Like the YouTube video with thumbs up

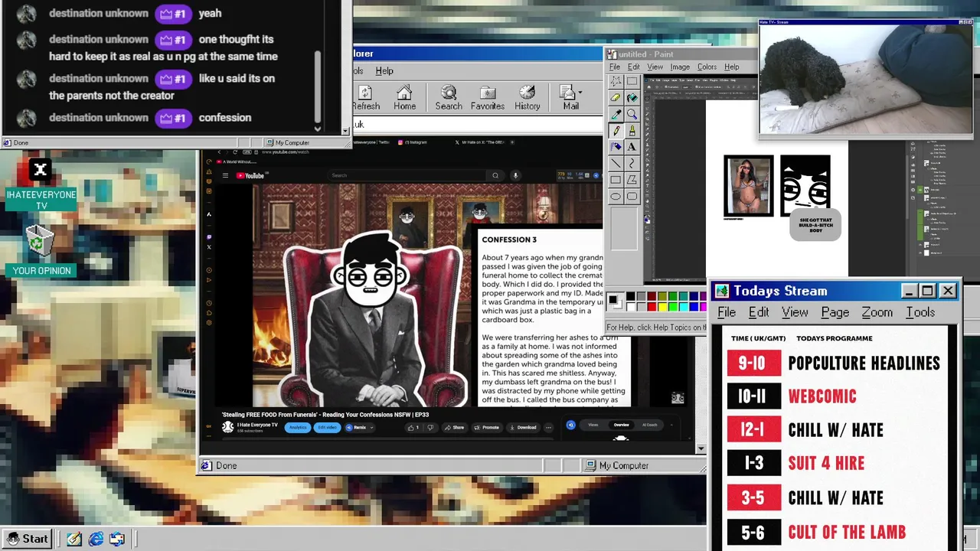(413, 428)
